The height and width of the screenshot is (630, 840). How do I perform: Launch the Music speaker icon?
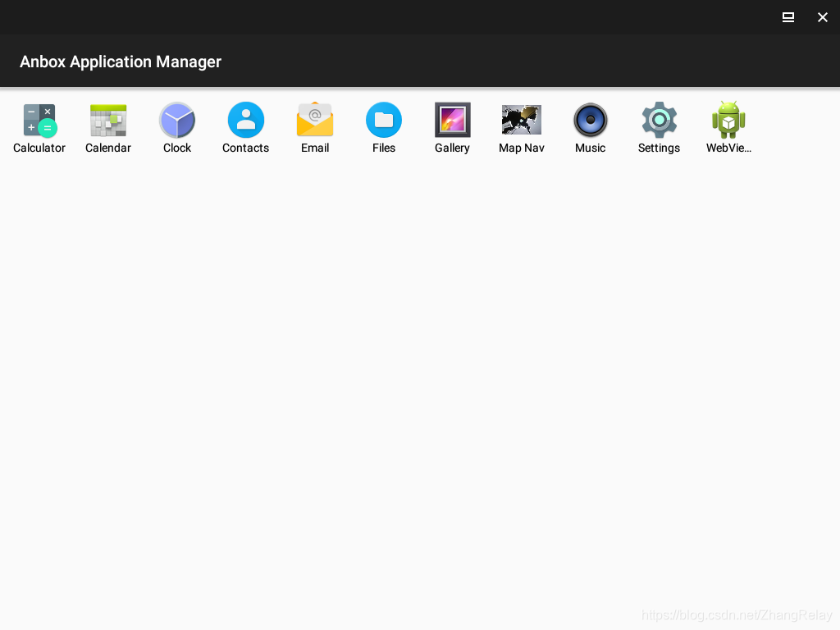click(591, 120)
